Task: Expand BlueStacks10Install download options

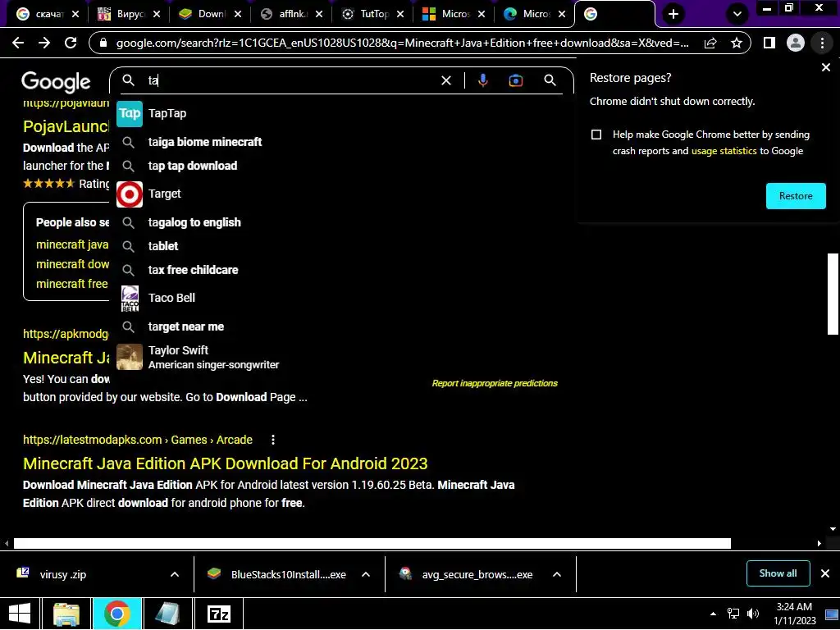Action: point(366,574)
